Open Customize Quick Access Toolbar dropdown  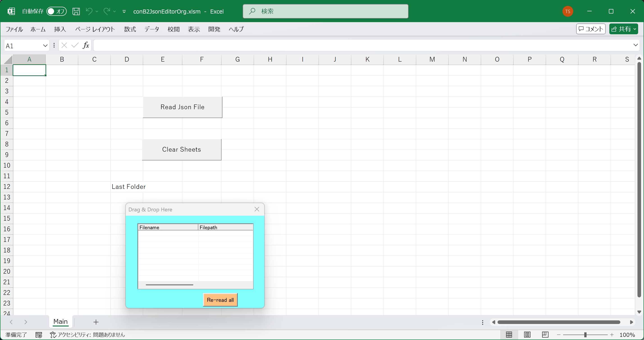(124, 12)
